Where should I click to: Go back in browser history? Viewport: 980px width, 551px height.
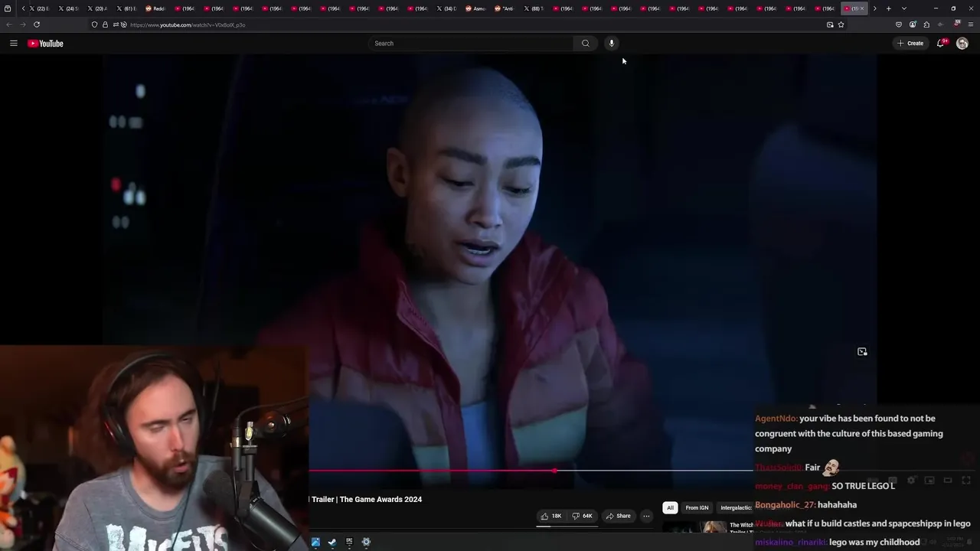[x=9, y=24]
